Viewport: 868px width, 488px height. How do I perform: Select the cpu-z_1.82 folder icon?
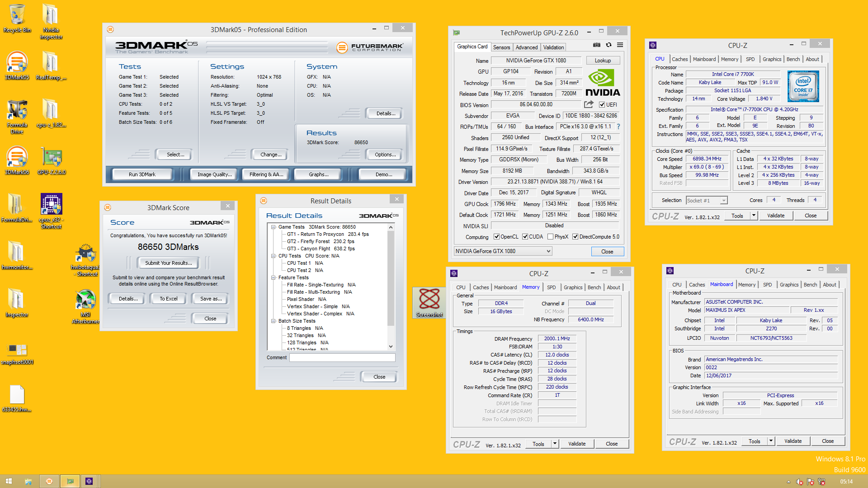(x=51, y=113)
